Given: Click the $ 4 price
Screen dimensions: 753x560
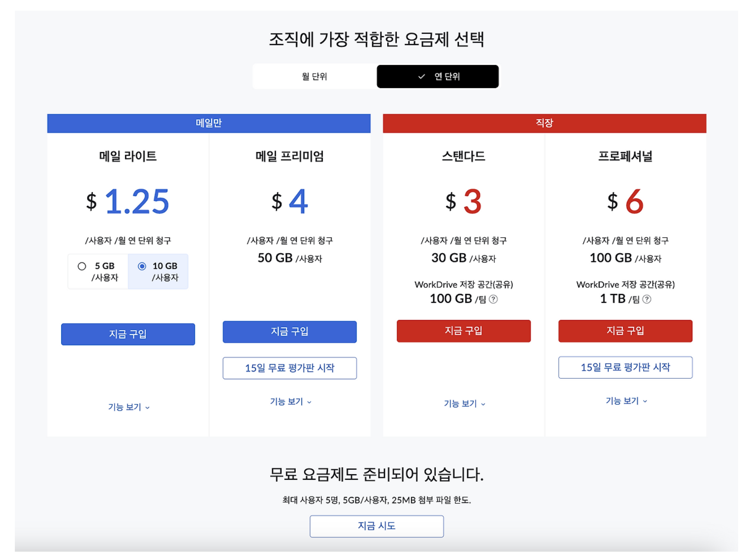Looking at the screenshot, I should click(290, 202).
